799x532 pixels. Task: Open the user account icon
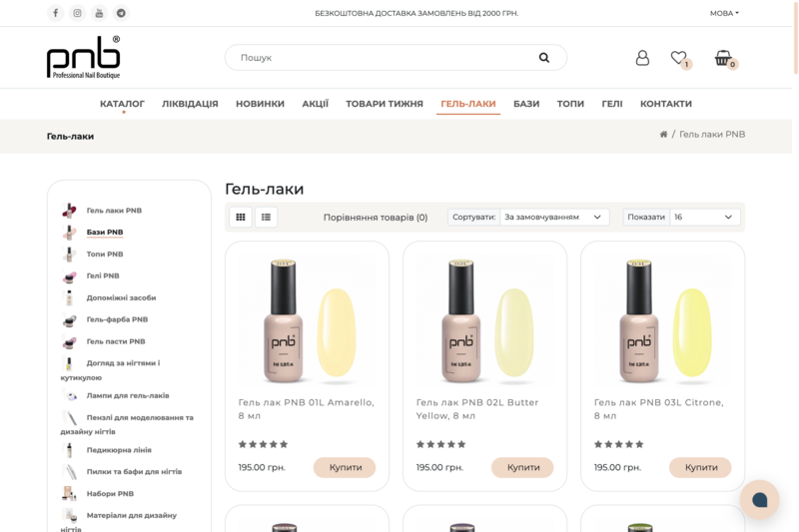coord(642,58)
